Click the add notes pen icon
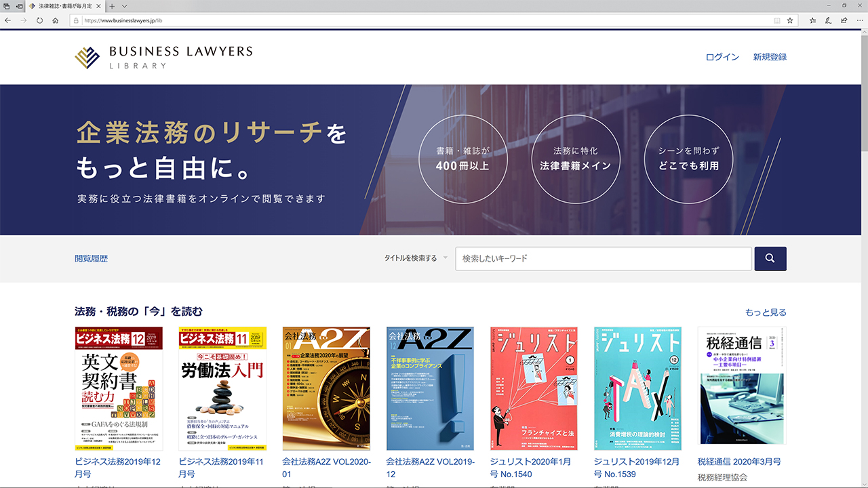Viewport: 868px width, 488px height. [x=828, y=20]
